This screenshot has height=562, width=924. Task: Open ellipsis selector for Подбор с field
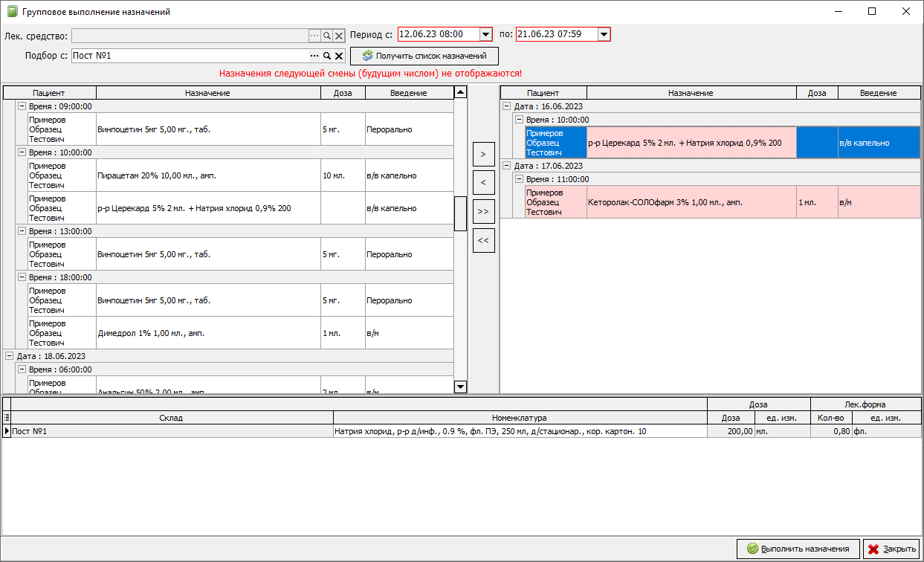(314, 56)
